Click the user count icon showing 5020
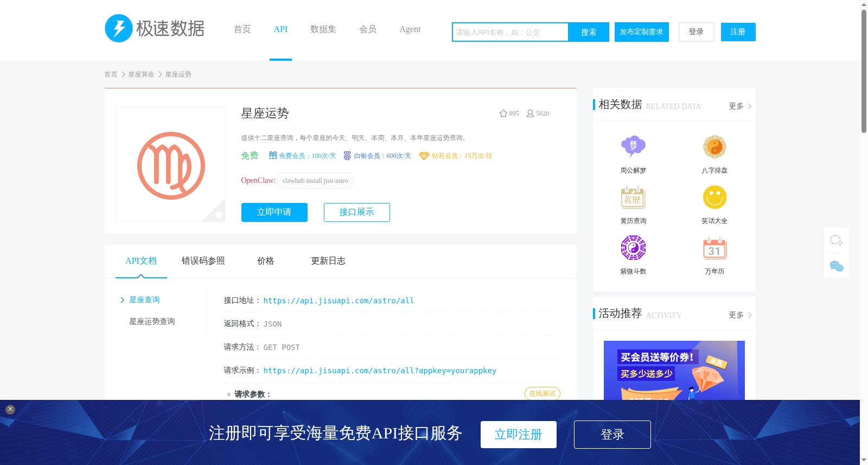868x465 pixels. click(530, 113)
